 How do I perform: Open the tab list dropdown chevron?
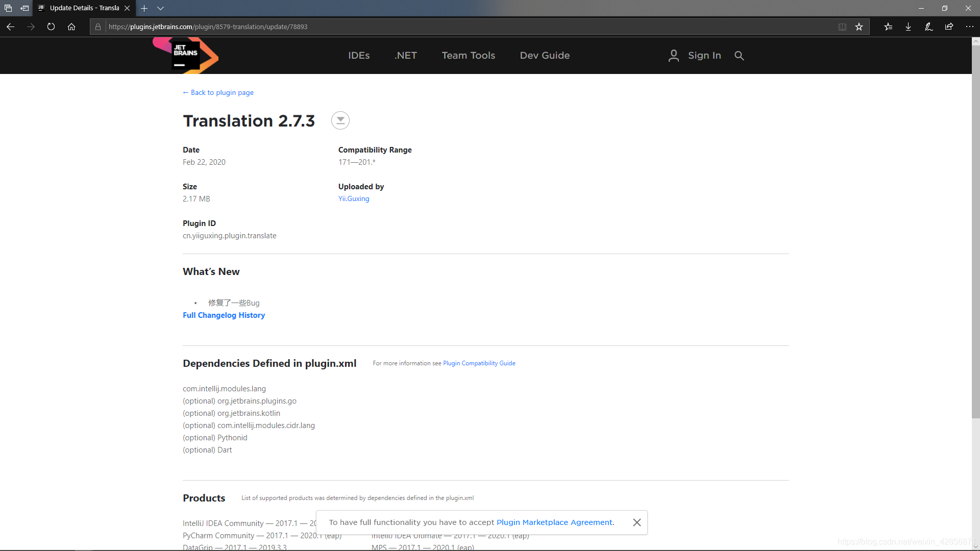click(160, 8)
